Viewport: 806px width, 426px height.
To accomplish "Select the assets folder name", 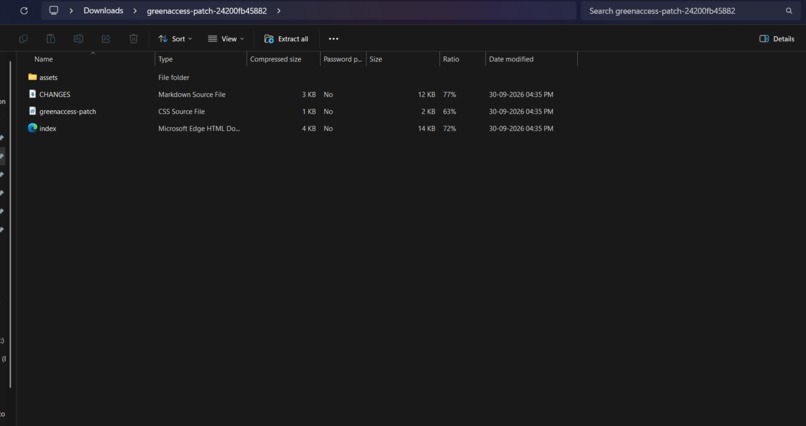I will (48, 78).
